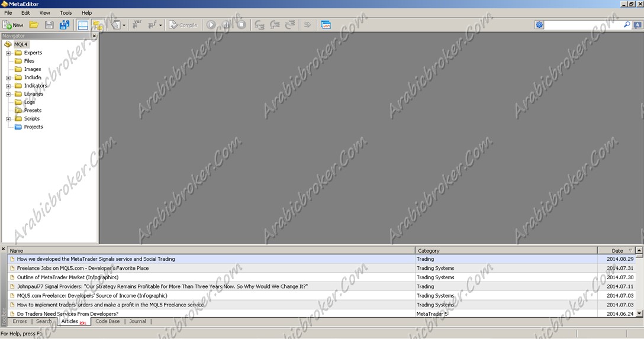Click the articles list scroll-down arrow

639,314
